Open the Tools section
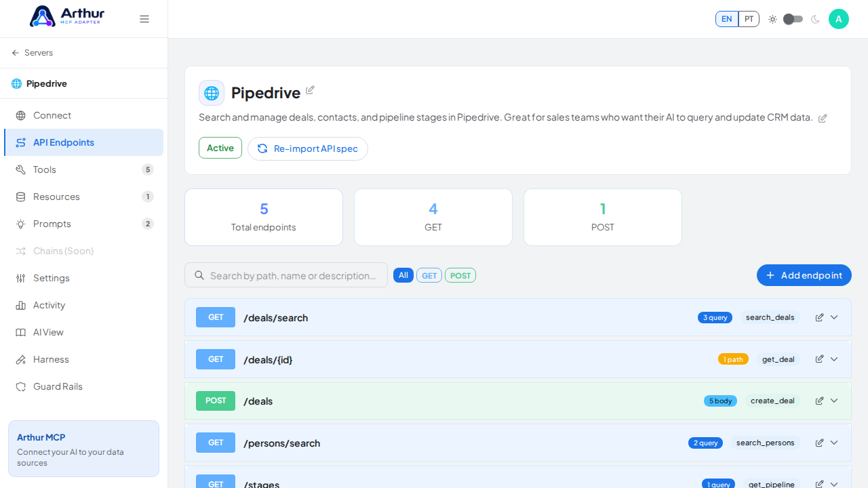 (x=83, y=169)
